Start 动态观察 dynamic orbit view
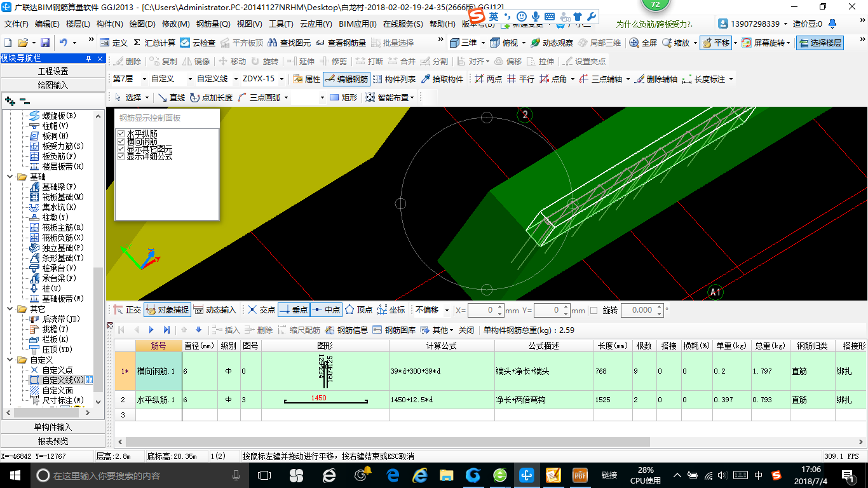 click(552, 43)
